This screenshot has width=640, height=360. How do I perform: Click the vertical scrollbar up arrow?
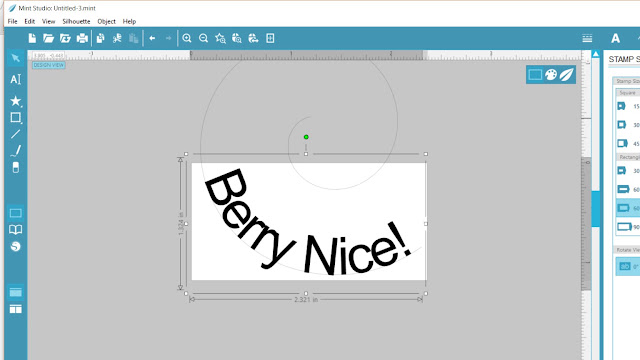click(x=596, y=54)
